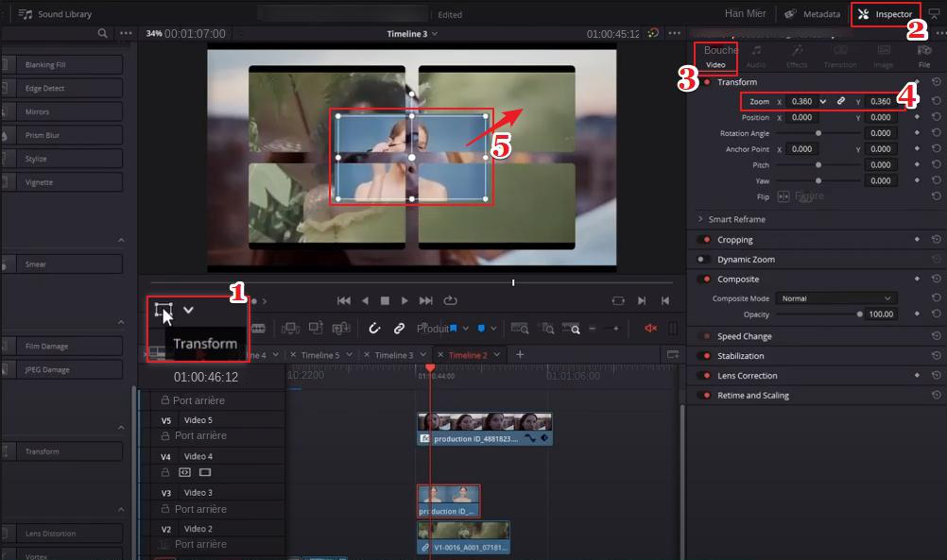Image resolution: width=947 pixels, height=560 pixels.
Task: Click the Transform overlay tool icon
Action: coord(164,310)
